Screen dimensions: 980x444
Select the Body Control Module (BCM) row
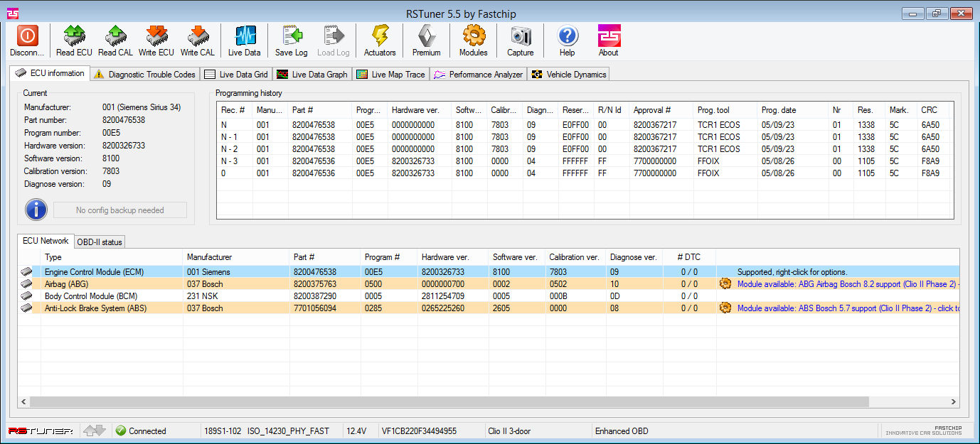pyautogui.click(x=90, y=296)
